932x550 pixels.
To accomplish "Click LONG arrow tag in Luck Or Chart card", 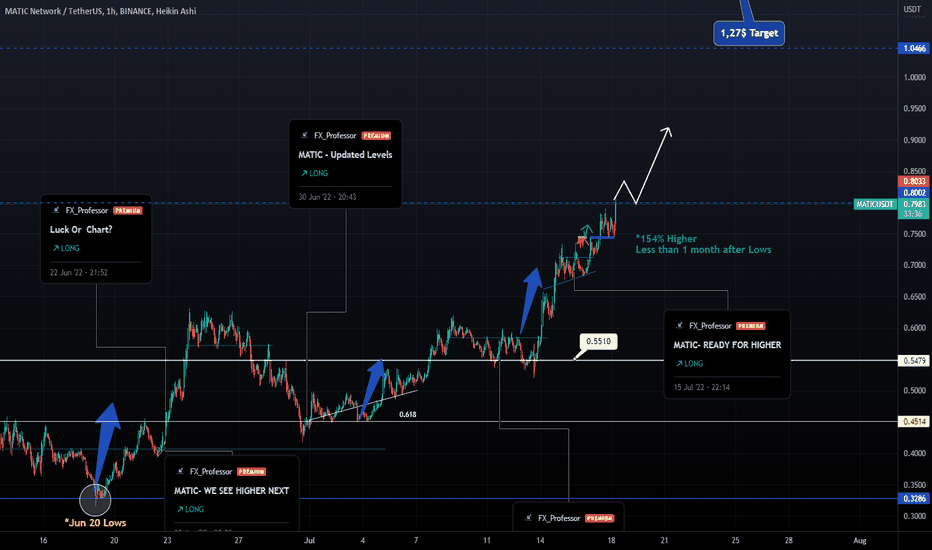I will 65,248.
